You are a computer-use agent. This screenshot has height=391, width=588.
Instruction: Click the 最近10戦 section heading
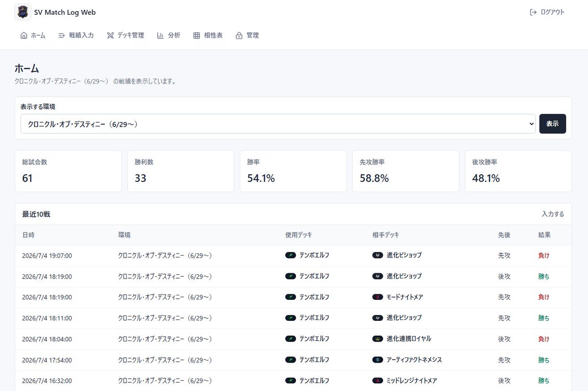[36, 214]
